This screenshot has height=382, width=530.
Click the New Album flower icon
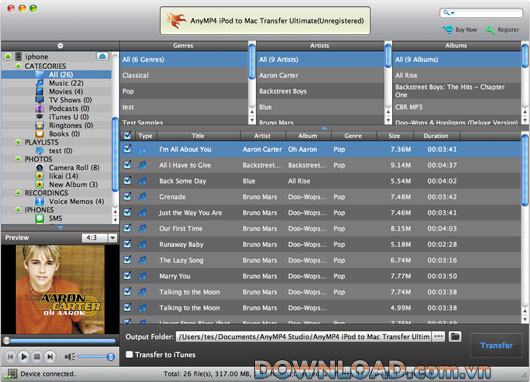40,184
